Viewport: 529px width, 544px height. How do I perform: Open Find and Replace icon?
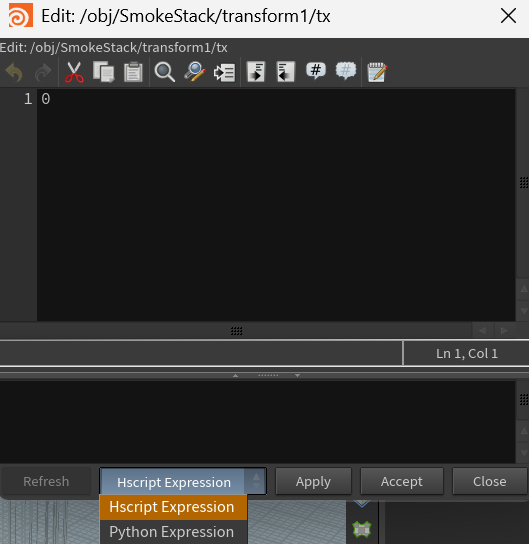tap(195, 72)
